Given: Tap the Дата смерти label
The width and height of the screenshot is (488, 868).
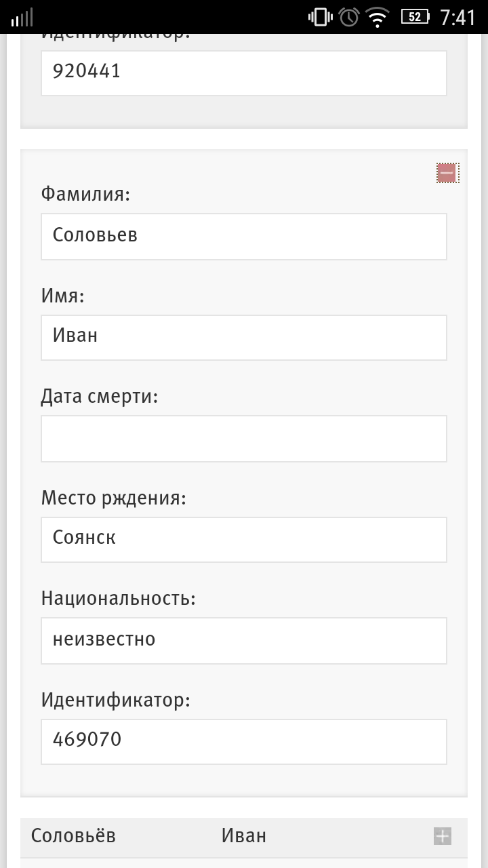Looking at the screenshot, I should [100, 397].
